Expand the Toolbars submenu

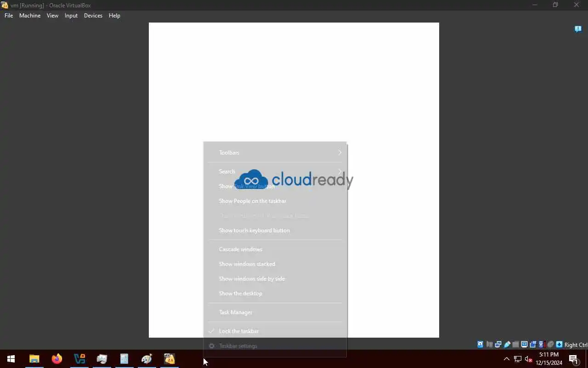pyautogui.click(x=275, y=152)
